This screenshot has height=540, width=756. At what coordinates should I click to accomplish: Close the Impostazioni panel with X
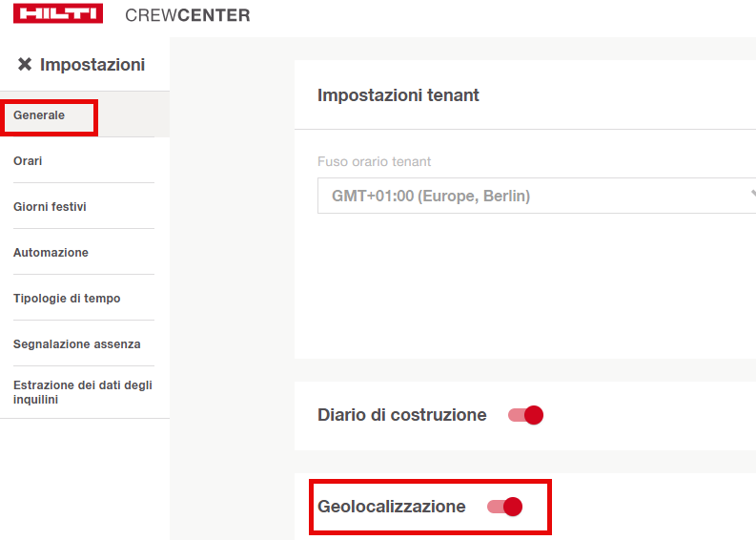point(25,65)
